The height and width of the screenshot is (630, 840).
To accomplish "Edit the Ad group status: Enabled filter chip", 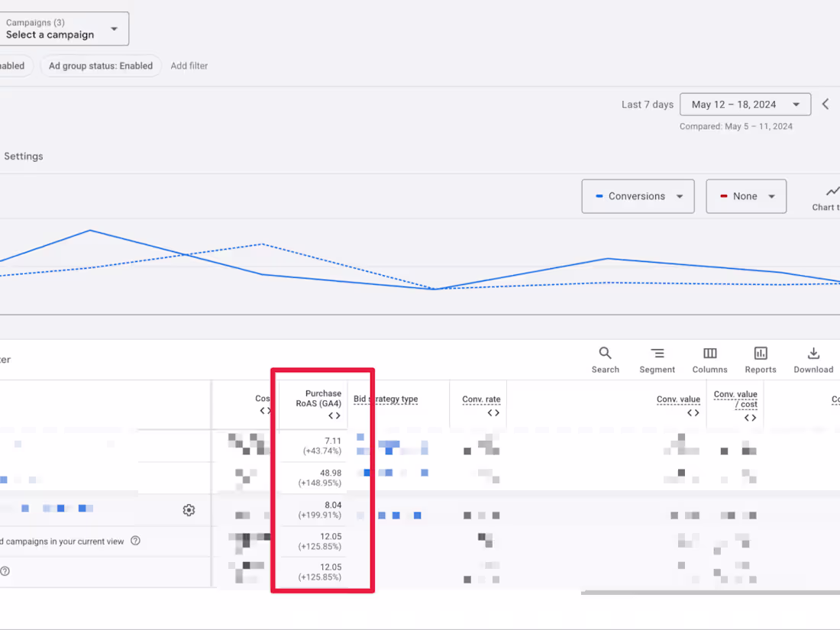I will point(101,66).
